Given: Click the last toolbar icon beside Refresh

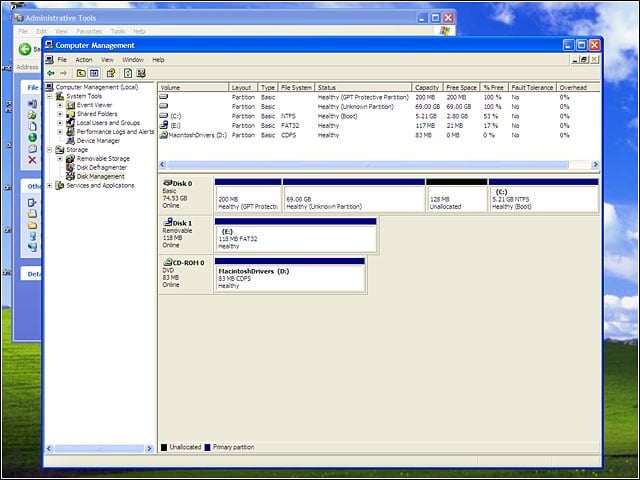Looking at the screenshot, I should [141, 73].
